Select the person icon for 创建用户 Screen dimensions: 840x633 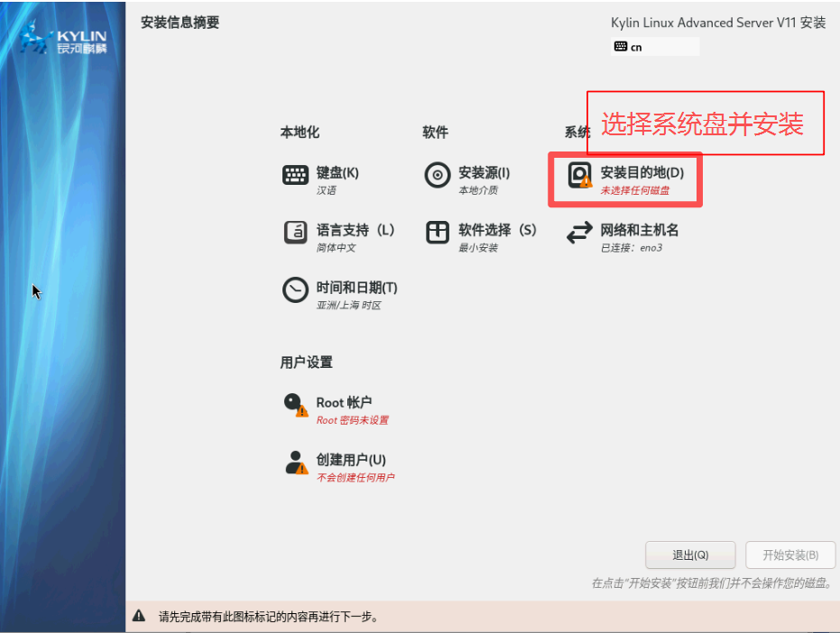coord(296,463)
